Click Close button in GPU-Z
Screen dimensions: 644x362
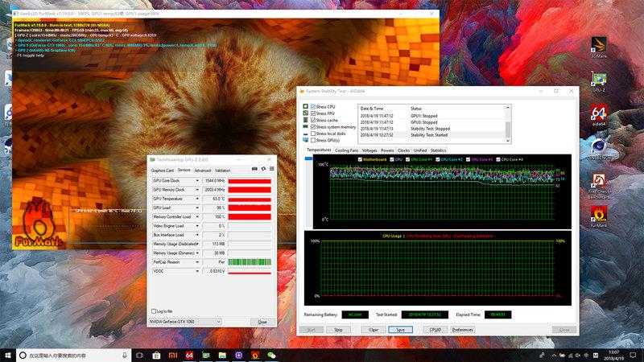[x=262, y=323]
